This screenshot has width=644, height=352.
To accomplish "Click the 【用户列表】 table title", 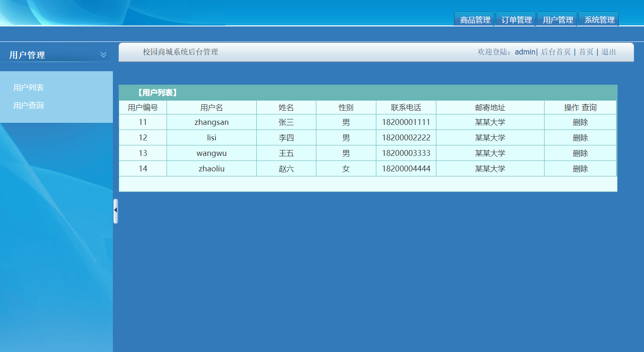I will 158,93.
